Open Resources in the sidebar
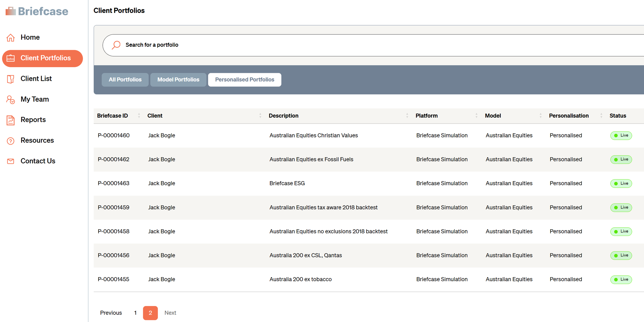The height and width of the screenshot is (322, 644). 37,140
